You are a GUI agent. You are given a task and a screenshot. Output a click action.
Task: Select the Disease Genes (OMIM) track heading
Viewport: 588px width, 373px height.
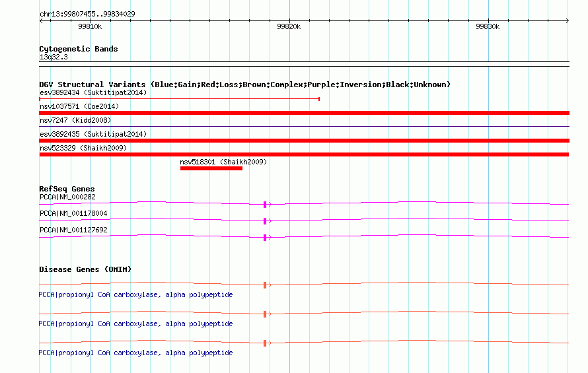coord(85,269)
